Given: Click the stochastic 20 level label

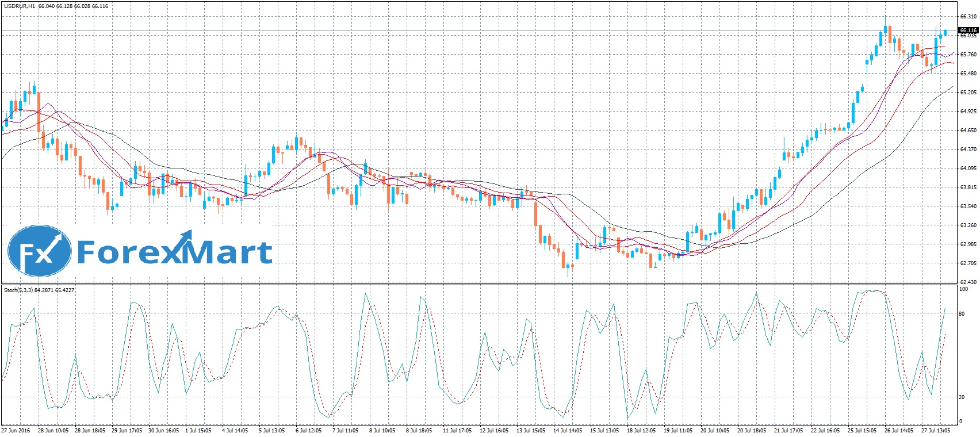Looking at the screenshot, I should 962,397.
